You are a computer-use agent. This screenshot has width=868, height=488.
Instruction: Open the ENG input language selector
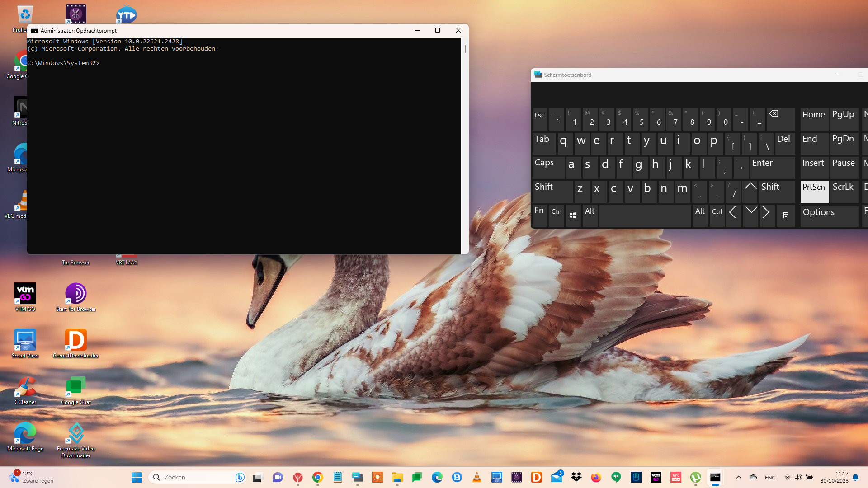pos(770,478)
